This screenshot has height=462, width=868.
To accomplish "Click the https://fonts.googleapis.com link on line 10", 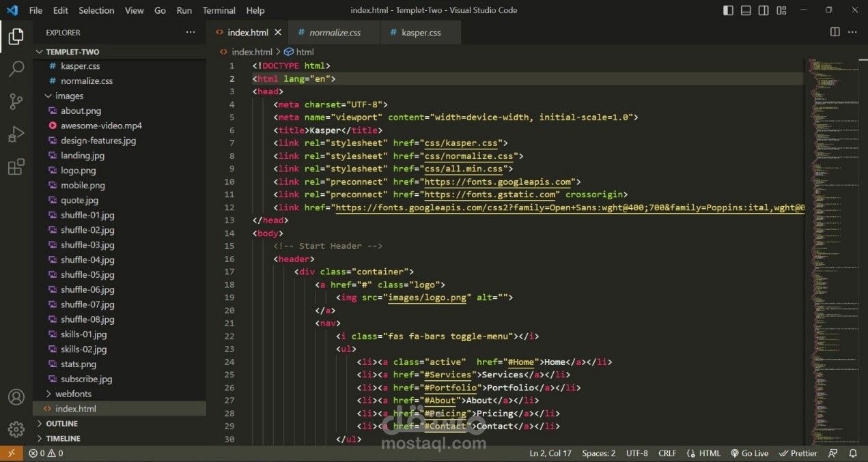I will click(x=497, y=182).
